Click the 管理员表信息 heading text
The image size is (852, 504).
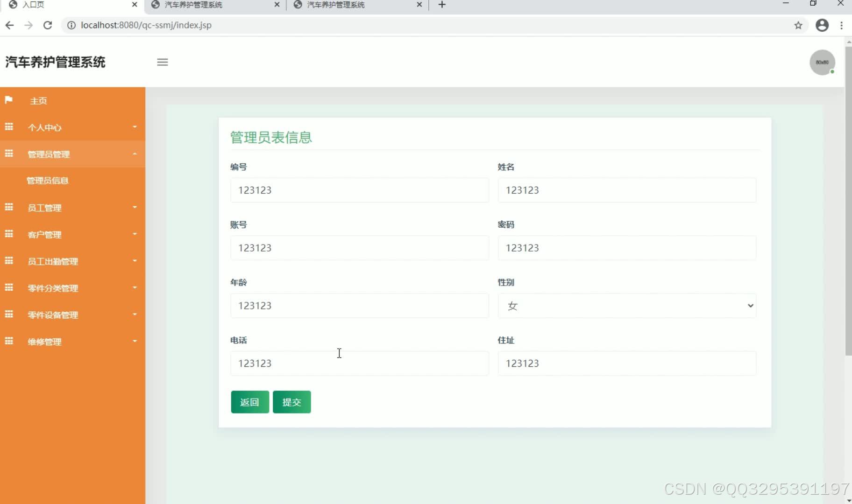point(271,137)
